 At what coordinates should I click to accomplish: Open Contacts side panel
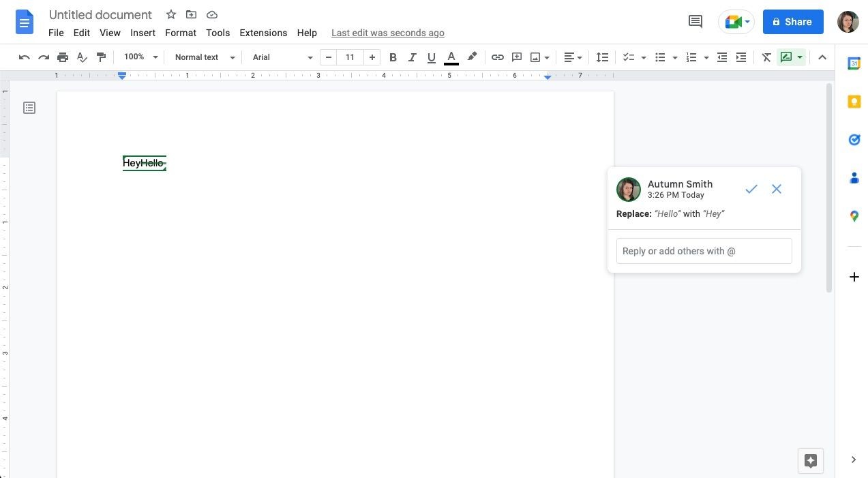[x=854, y=178]
